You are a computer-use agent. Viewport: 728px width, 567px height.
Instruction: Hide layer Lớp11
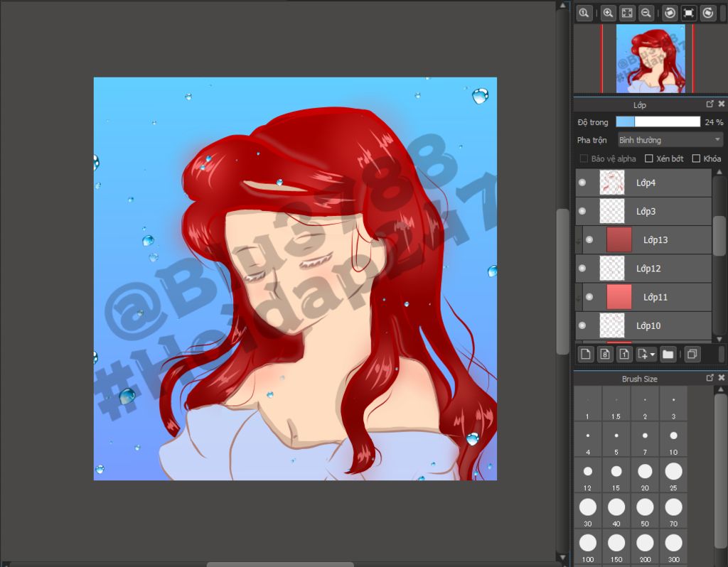(589, 297)
